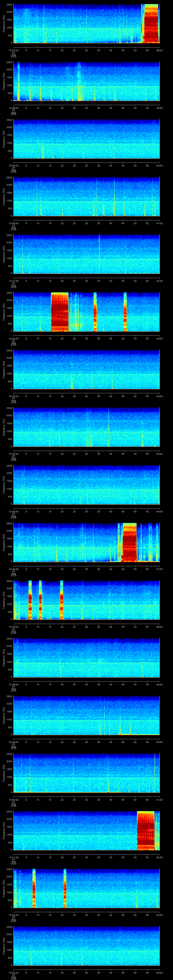Click the 15:45:00 start time label
The height and width of the screenshot is (980, 173).
(14, 511)
